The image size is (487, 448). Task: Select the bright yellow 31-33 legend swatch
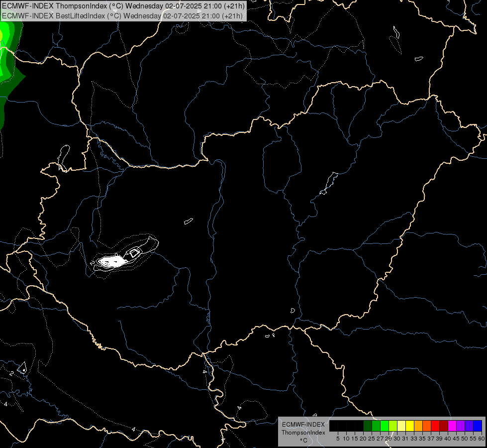pos(410,426)
